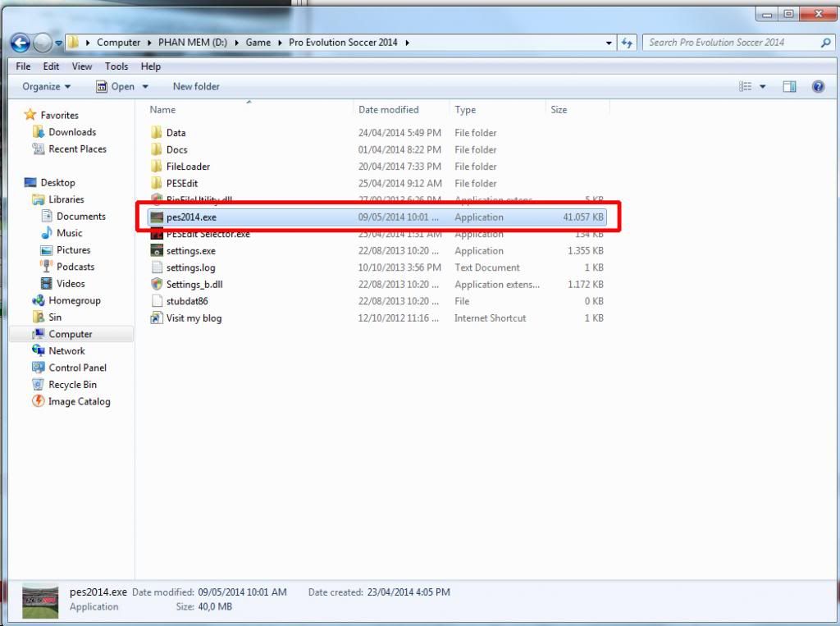
Task: Expand arrow between Computer and PHAN MEM
Action: tap(149, 43)
